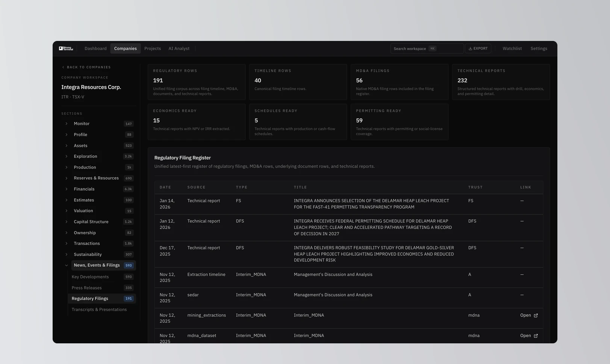This screenshot has width=610, height=364.
Task: Select News, Events & Filings section label
Action: [97, 265]
